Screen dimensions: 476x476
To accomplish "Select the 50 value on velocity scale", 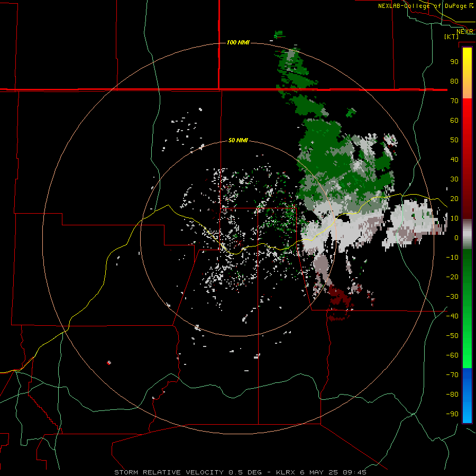I will [x=454, y=140].
